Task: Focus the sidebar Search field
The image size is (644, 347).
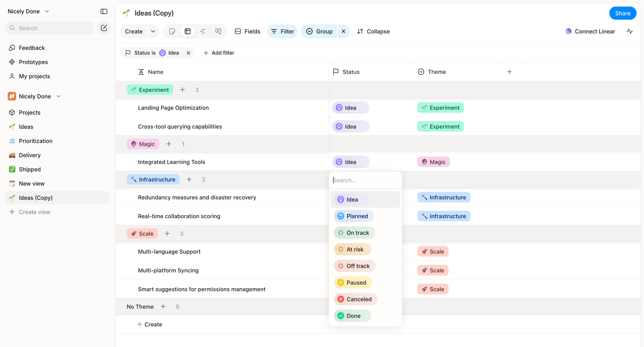Action: 49,28
